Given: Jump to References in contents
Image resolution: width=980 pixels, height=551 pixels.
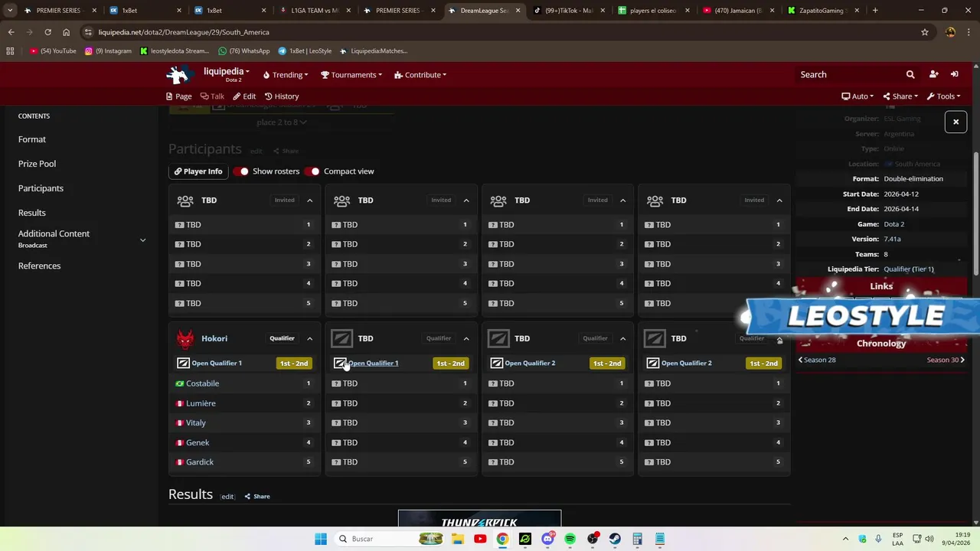Looking at the screenshot, I should pyautogui.click(x=39, y=266).
